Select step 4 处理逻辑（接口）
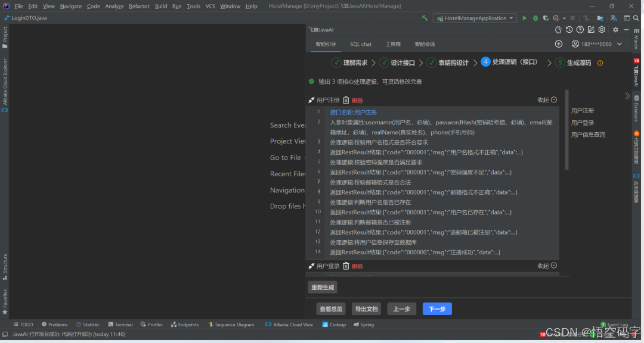Viewport: 644px width, 343px height. tap(509, 62)
